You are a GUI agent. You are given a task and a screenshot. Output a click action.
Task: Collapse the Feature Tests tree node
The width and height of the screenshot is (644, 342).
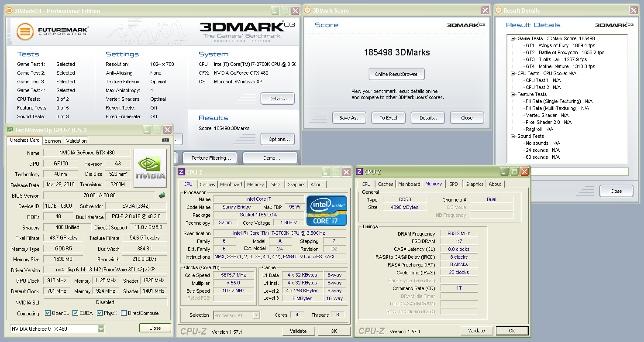point(513,94)
